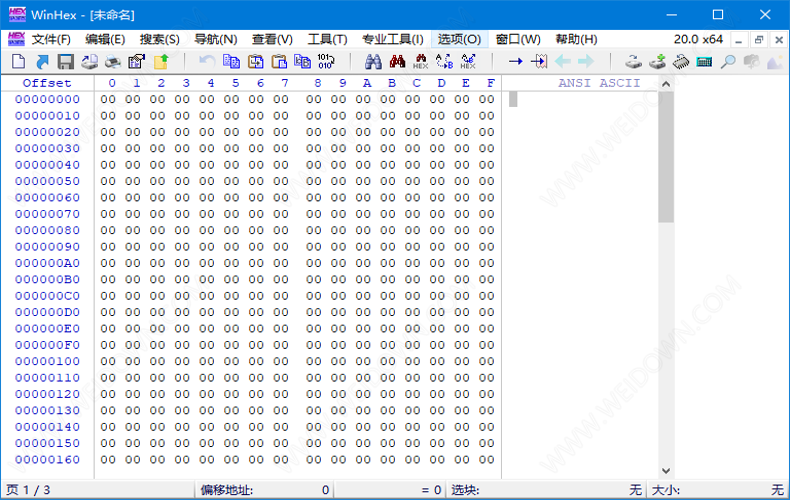Image resolution: width=790 pixels, height=500 pixels.
Task: Open file properties icon in toolbar
Action: click(137, 61)
